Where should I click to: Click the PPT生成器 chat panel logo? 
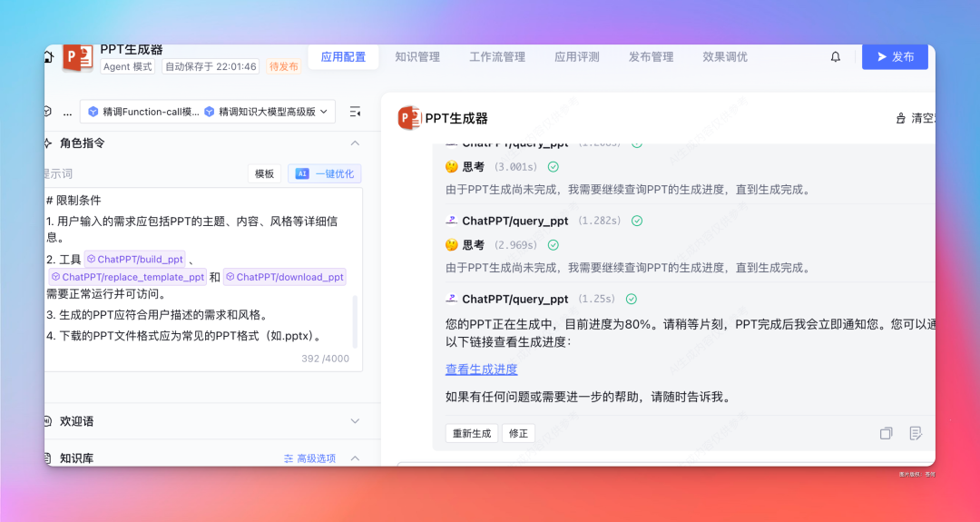(409, 118)
